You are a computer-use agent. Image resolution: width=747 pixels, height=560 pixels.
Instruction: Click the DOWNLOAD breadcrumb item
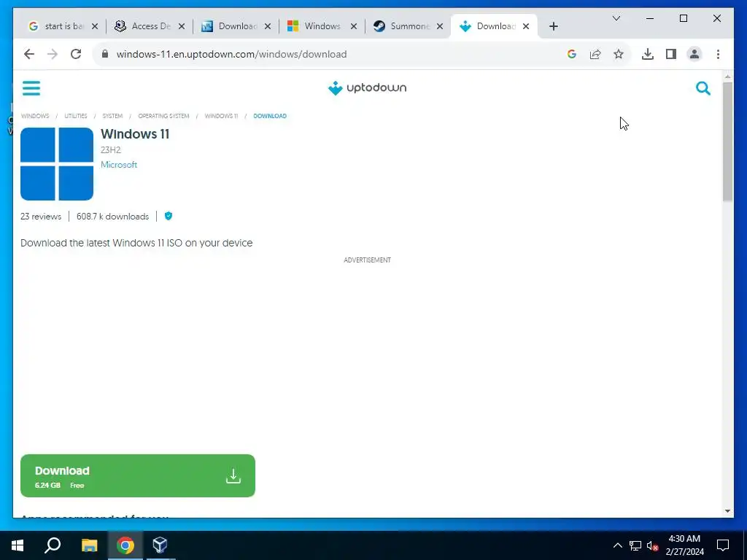coord(270,116)
